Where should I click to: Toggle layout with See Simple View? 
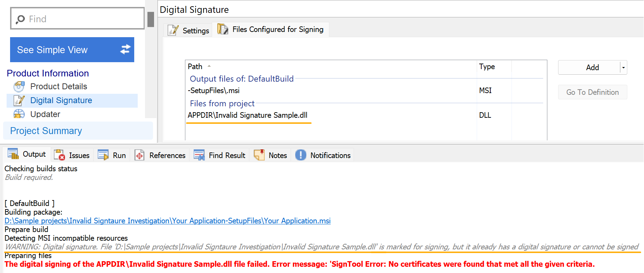[72, 50]
